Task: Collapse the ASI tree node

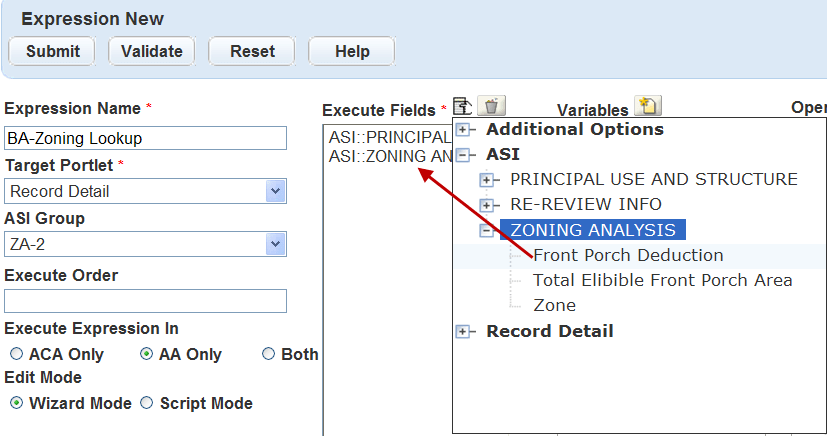Action: coord(464,155)
